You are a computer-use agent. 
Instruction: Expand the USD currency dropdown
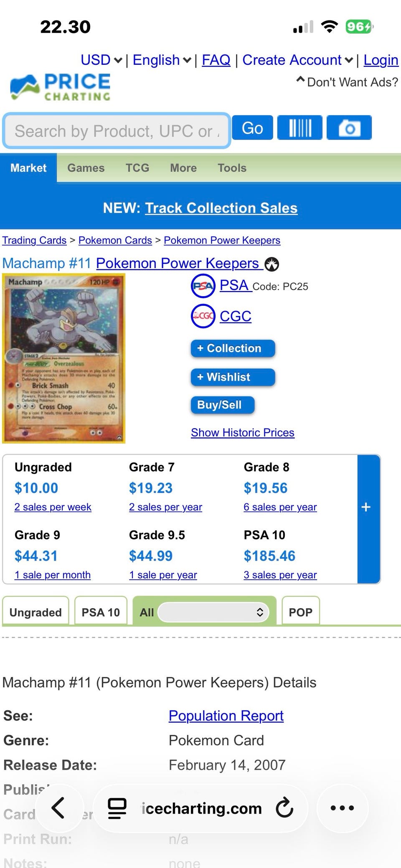pyautogui.click(x=102, y=60)
